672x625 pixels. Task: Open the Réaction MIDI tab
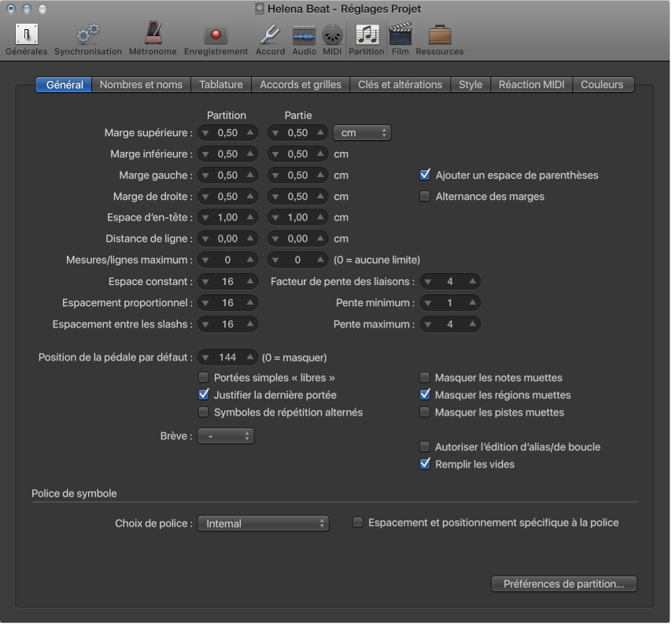(x=531, y=84)
